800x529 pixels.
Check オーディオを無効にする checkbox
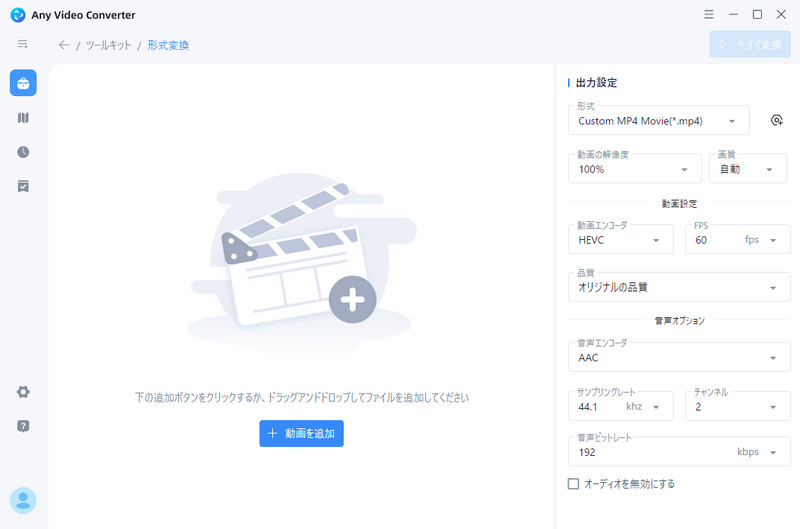(x=573, y=484)
